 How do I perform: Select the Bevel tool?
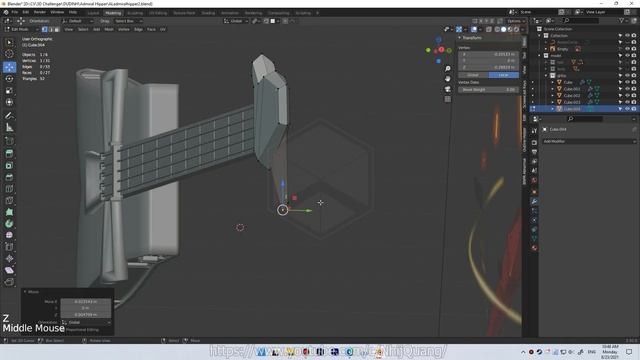9,177
